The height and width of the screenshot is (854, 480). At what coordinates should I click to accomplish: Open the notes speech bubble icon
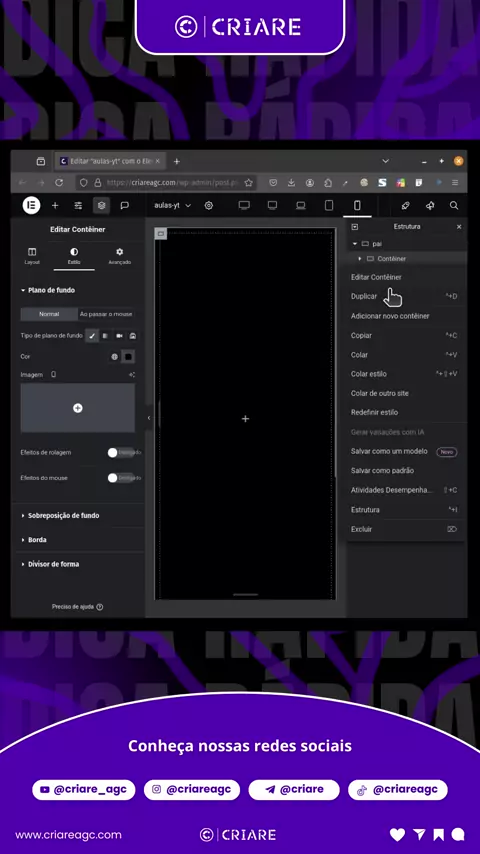coord(124,205)
